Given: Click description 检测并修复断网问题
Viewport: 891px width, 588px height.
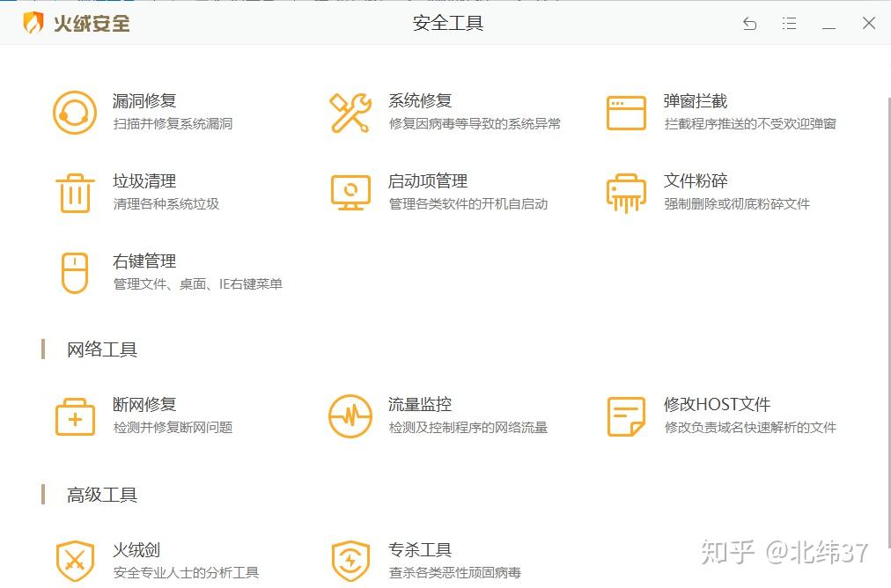Looking at the screenshot, I should 173,427.
